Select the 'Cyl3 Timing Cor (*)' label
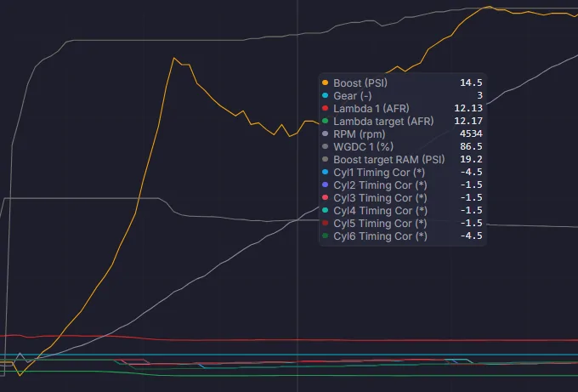The width and height of the screenshot is (578, 392). [x=380, y=198]
